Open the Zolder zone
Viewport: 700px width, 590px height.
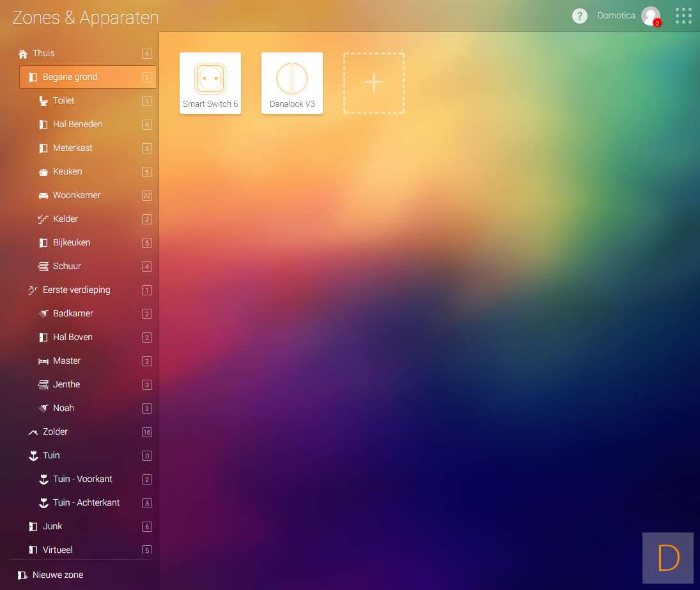[x=55, y=432]
